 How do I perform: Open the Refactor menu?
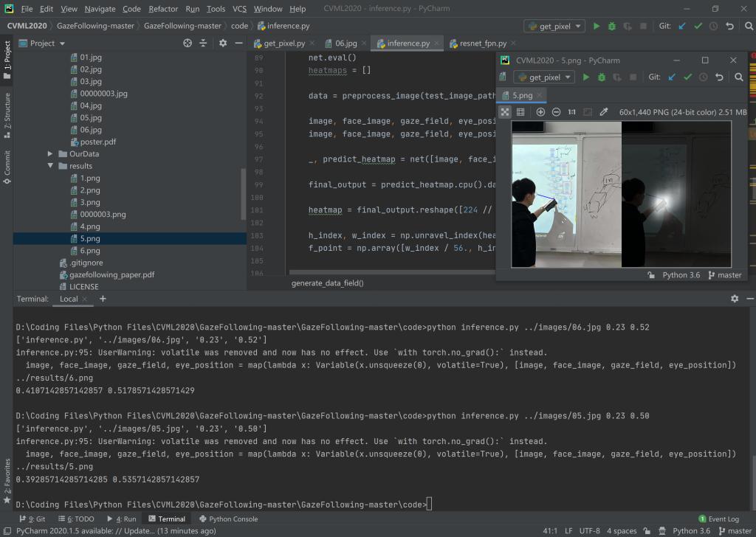point(163,9)
